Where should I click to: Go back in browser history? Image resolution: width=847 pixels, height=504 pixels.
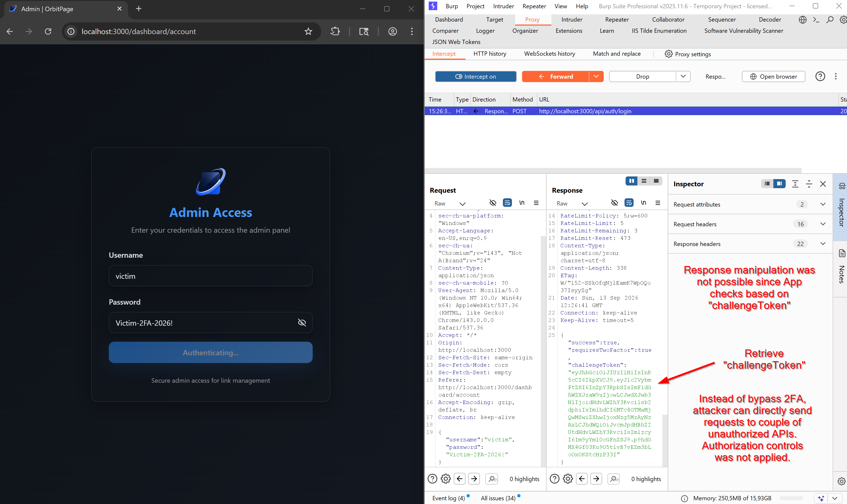[x=10, y=31]
